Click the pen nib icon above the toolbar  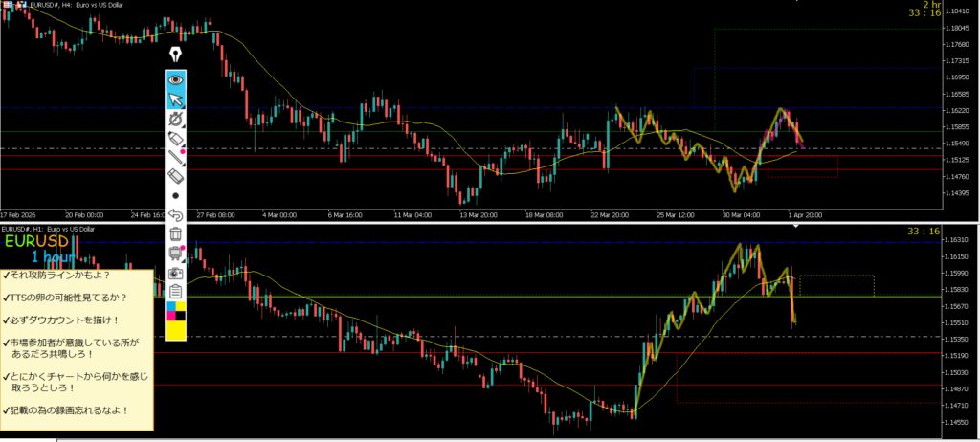[x=175, y=55]
